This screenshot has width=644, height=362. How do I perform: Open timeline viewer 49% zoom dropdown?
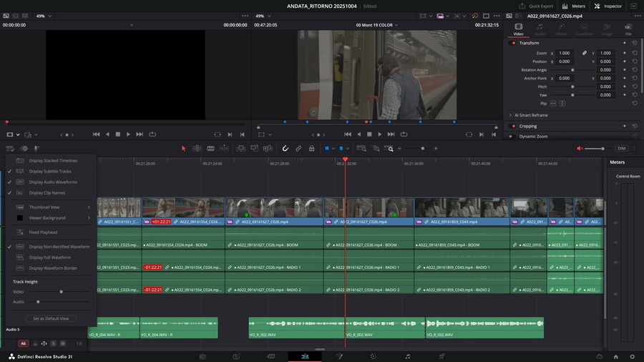263,16
